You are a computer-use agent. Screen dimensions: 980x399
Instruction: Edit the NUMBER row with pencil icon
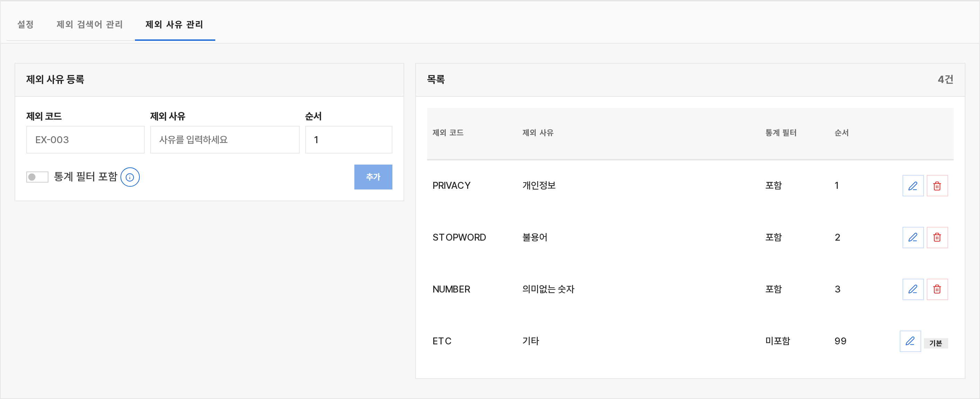(x=913, y=289)
